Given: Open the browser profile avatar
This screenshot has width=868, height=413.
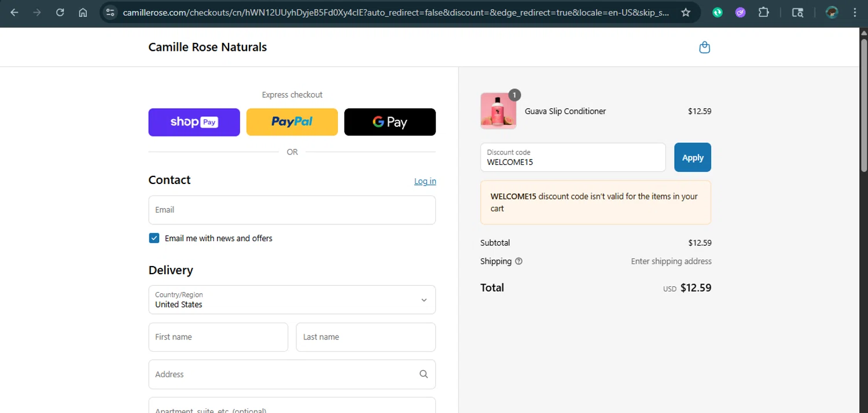Looking at the screenshot, I should coord(832,12).
